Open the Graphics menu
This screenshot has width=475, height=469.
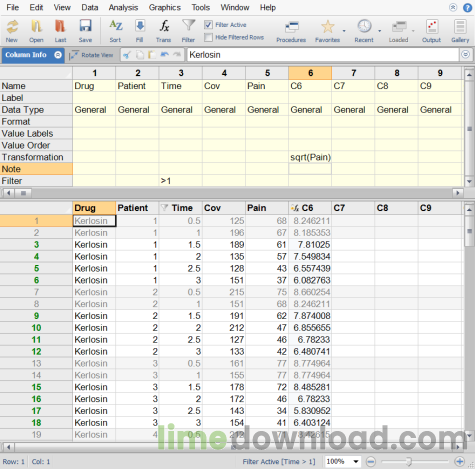165,7
